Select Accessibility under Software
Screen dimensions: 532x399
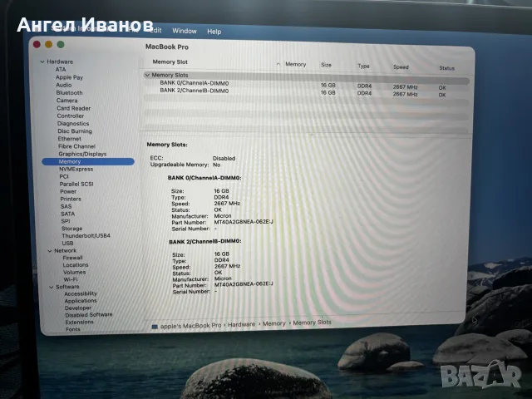(x=81, y=293)
